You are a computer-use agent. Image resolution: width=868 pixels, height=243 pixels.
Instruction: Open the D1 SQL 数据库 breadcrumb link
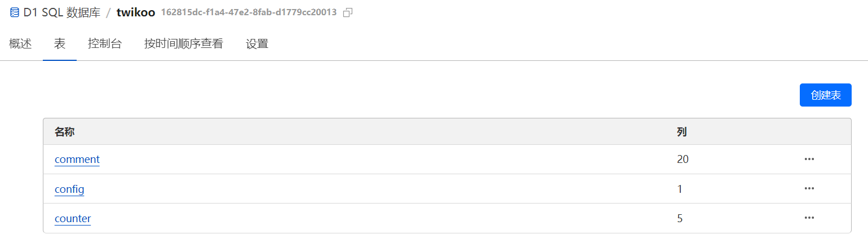(61, 12)
